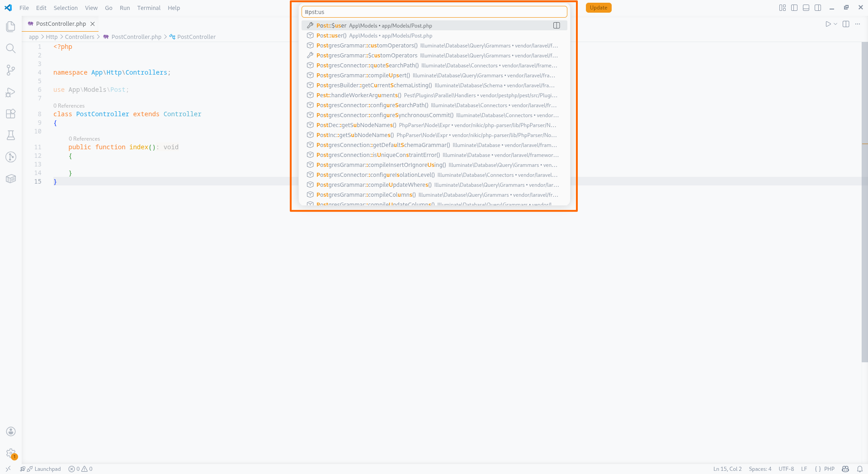Viewport: 868px width, 474px height.
Task: Show errors and warnings in status bar
Action: (x=80, y=469)
